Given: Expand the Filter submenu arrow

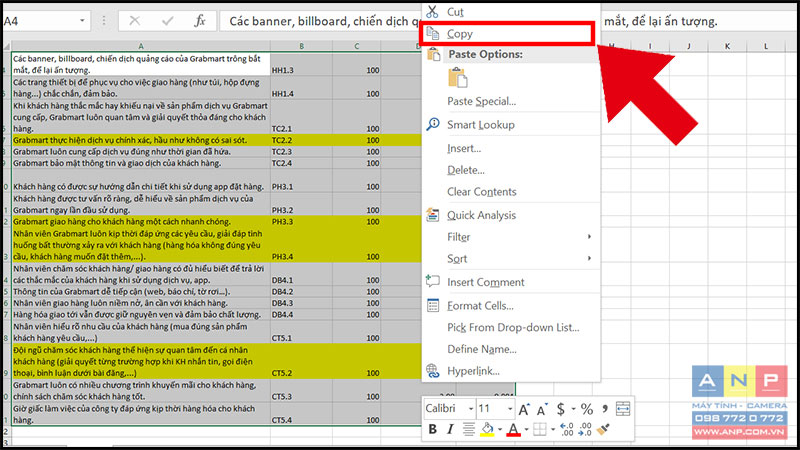Looking at the screenshot, I should coord(589,237).
